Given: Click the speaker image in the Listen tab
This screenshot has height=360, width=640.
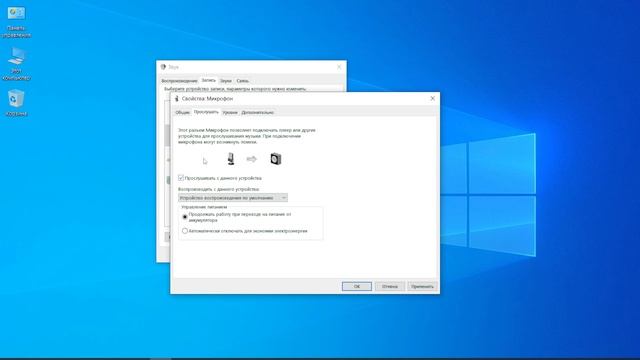Looking at the screenshot, I should pos(276,159).
